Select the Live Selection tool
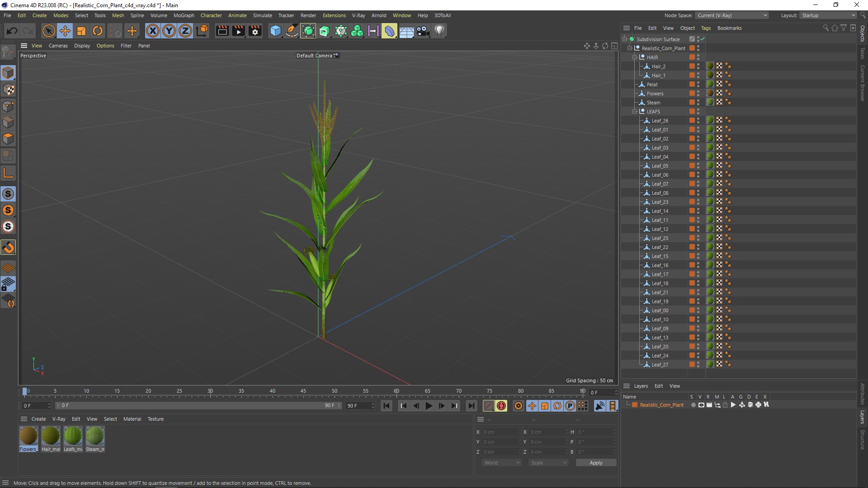 pyautogui.click(x=48, y=31)
